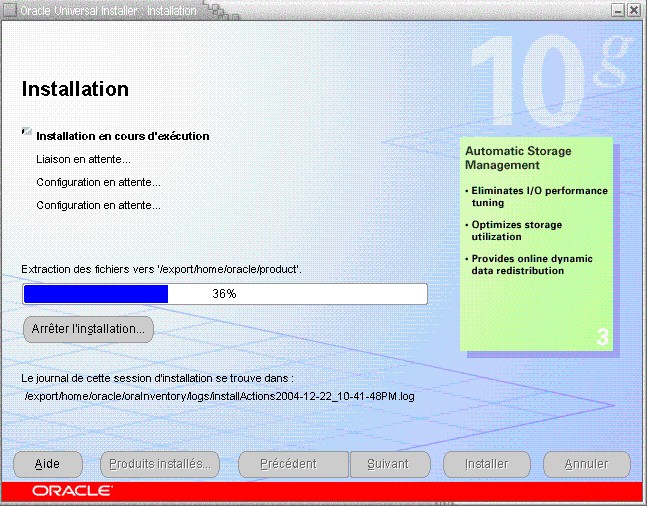Click the Suivant button
This screenshot has height=506, width=647.
point(387,464)
